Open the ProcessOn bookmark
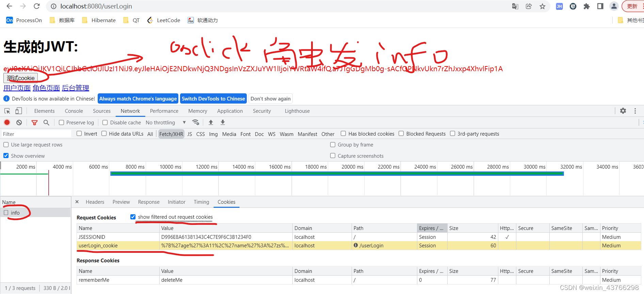Screen dimensions: 644x294 (24, 20)
